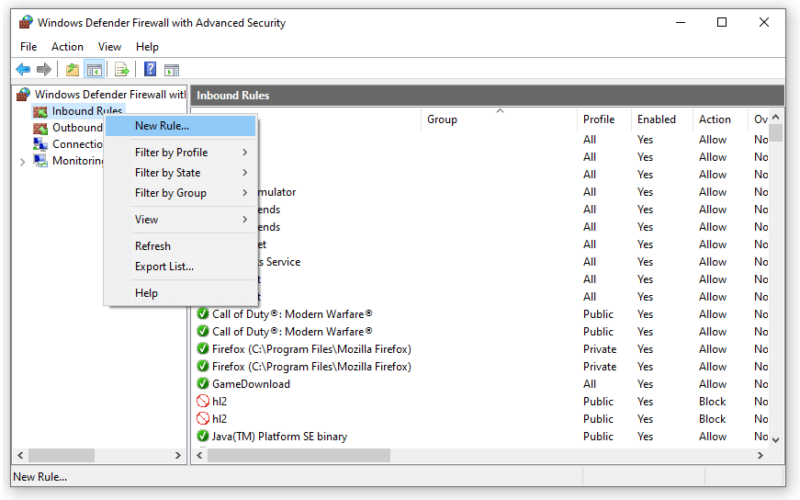Click the green check icon of Java(TM) Platform rule
Screen dimensions: 800x500
[x=203, y=436]
